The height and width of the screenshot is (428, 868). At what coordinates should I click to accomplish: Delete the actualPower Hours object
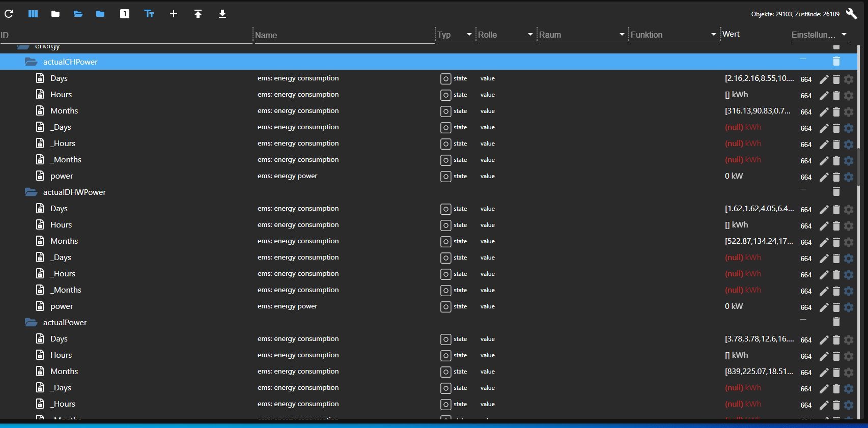[836, 356]
